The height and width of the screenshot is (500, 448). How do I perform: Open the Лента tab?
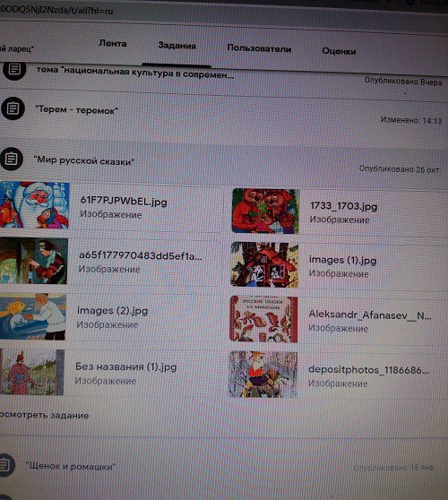click(x=113, y=43)
